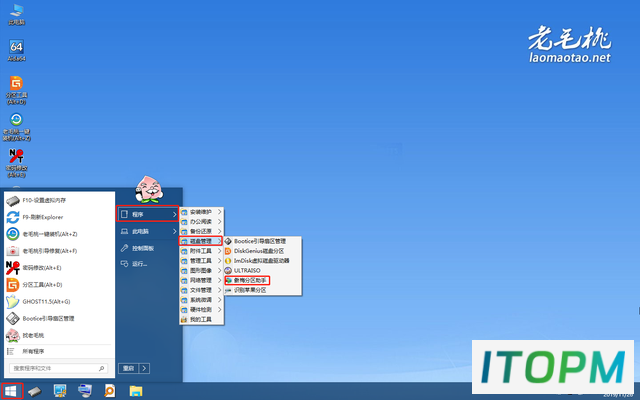
Task: Launch Bootice引导扇区管理 in Start menu left list
Action: [59, 318]
